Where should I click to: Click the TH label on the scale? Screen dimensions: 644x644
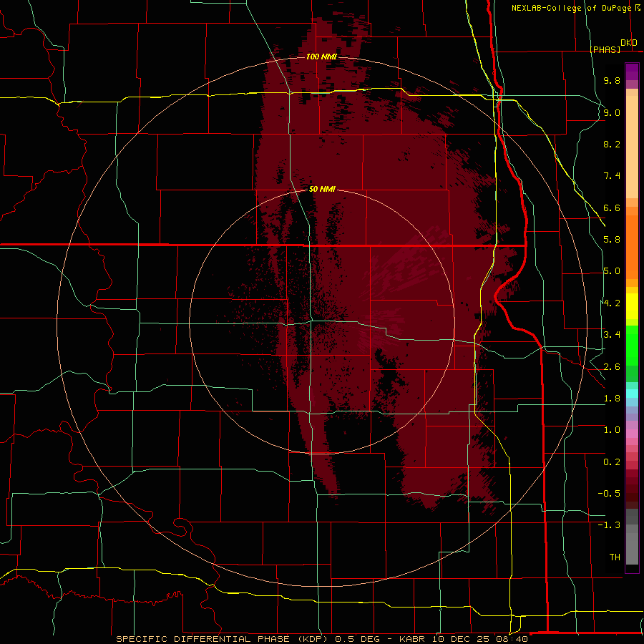coord(615,557)
